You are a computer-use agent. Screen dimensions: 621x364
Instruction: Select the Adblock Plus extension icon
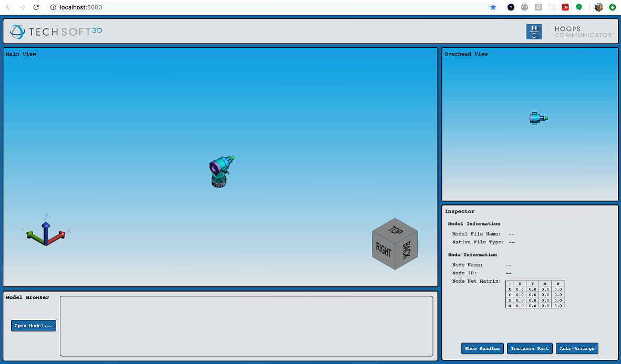(524, 7)
